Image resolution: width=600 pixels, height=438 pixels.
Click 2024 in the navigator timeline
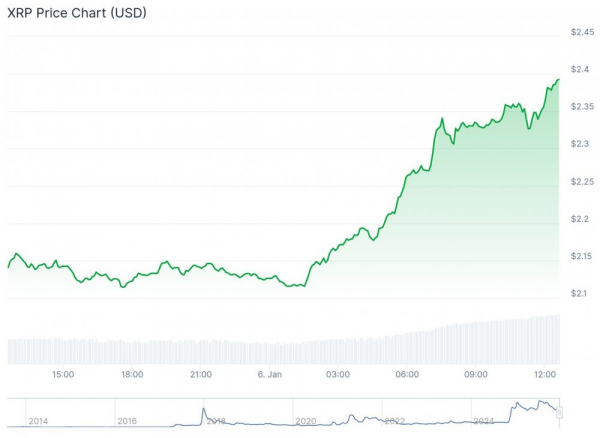click(483, 421)
